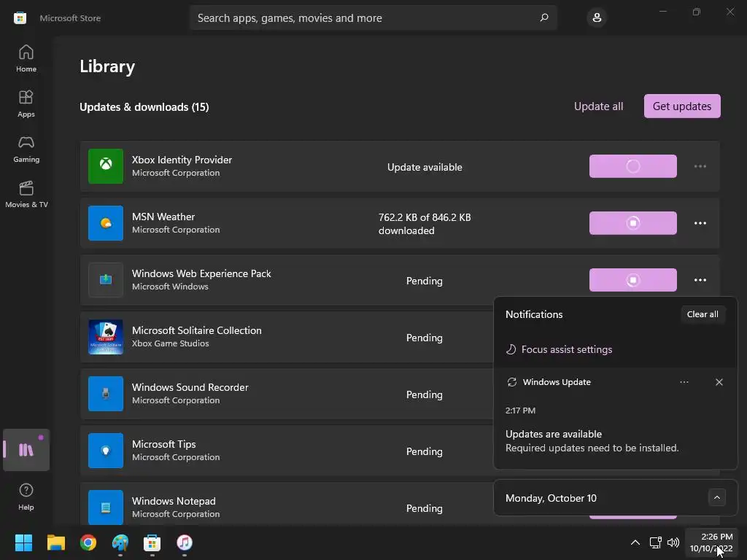Go to Apps section

[x=26, y=104]
